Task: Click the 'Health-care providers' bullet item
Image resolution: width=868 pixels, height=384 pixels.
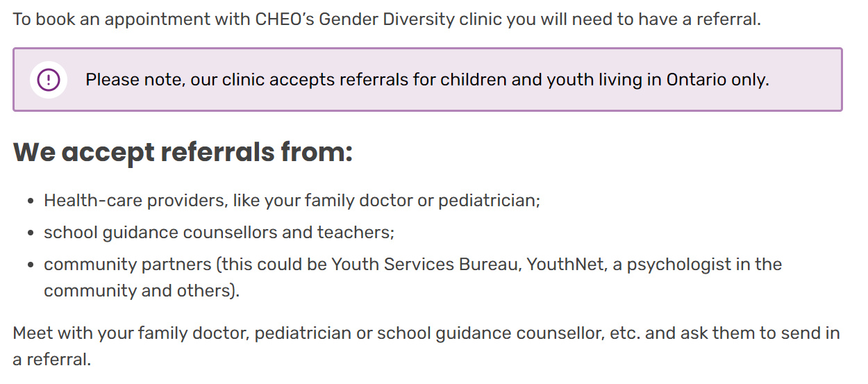Action: tap(292, 201)
